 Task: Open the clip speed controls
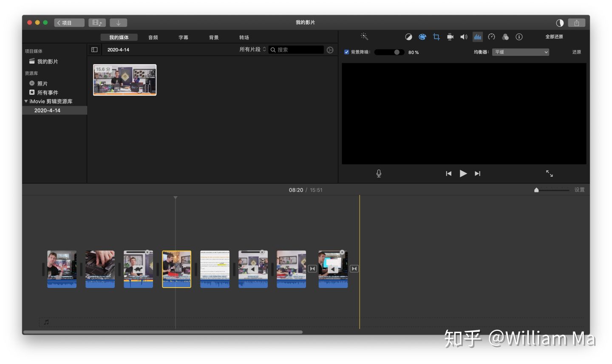point(491,37)
